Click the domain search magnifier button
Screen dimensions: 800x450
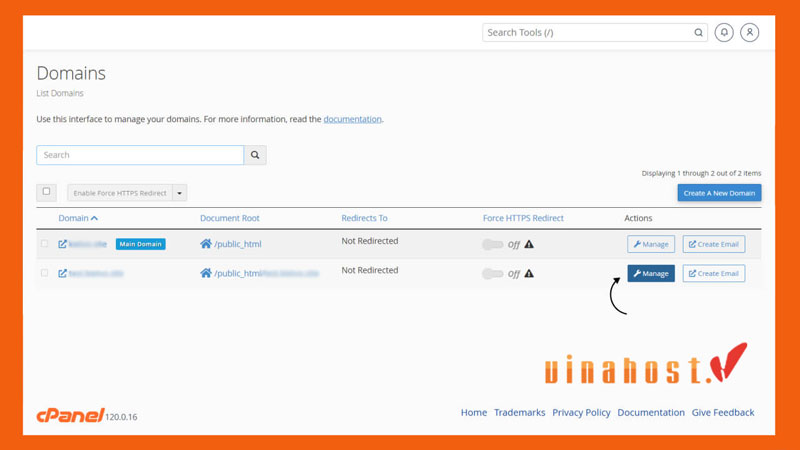[x=255, y=155]
